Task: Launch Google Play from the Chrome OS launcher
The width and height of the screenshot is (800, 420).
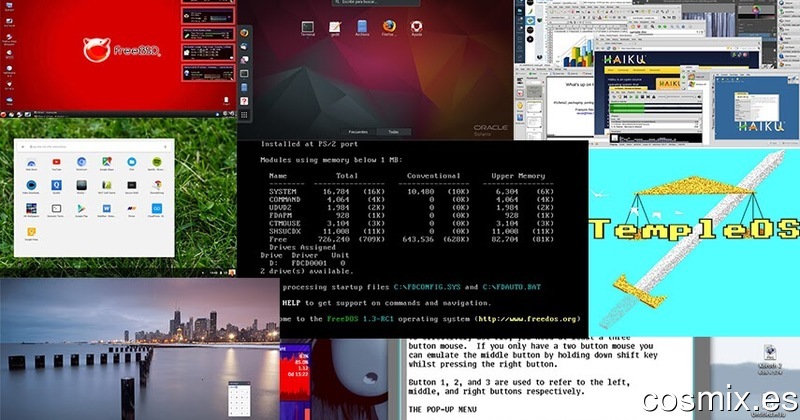Action: click(x=81, y=210)
